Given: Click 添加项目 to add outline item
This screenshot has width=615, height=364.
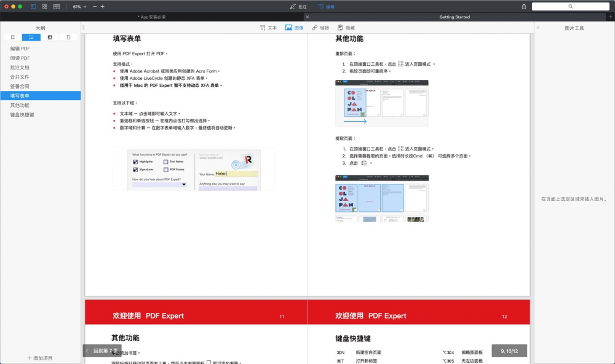Looking at the screenshot, I should coord(40,358).
